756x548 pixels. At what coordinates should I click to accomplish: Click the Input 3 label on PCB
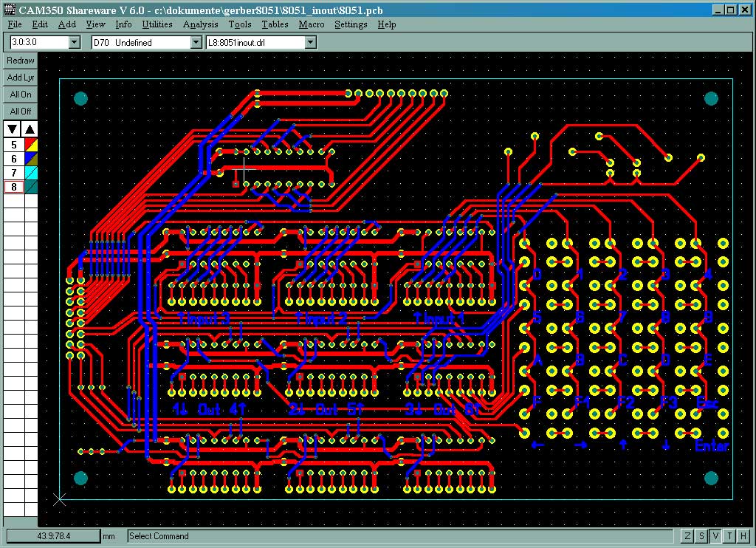click(204, 318)
